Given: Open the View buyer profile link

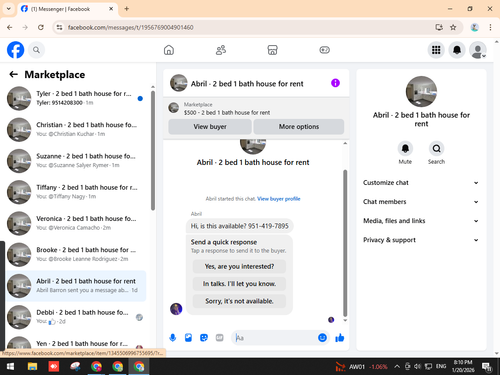Looking at the screenshot, I should pyautogui.click(x=279, y=199).
